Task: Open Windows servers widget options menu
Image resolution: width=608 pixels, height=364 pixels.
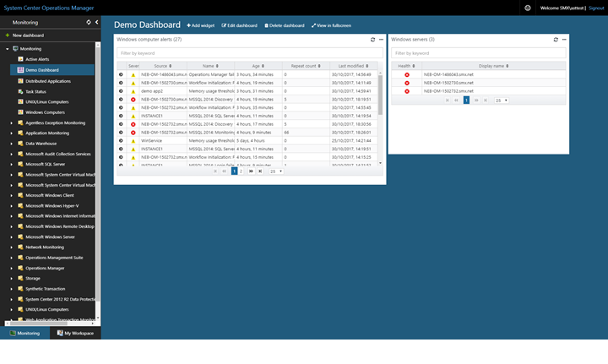Action: click(564, 40)
